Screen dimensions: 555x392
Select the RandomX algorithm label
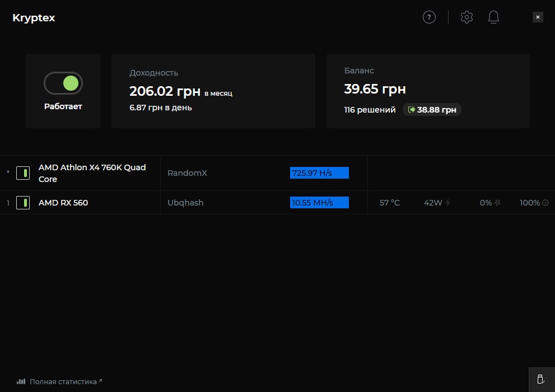187,173
